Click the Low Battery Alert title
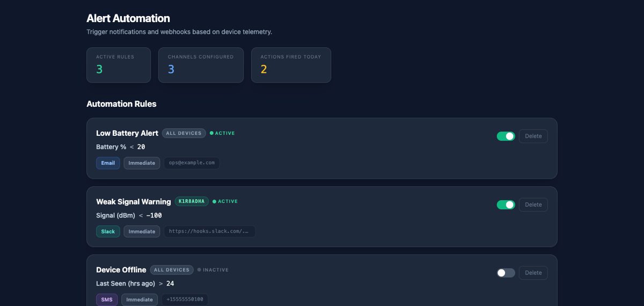644x306 pixels. [x=127, y=133]
